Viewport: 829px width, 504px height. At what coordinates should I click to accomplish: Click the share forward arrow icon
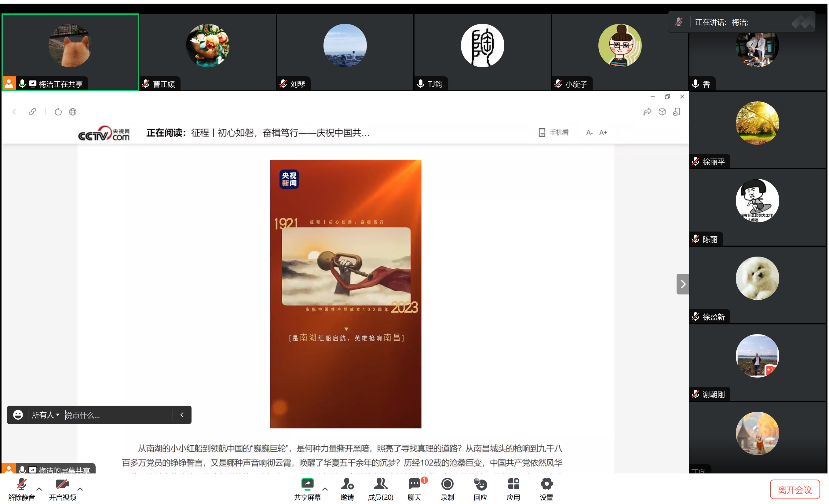point(647,112)
